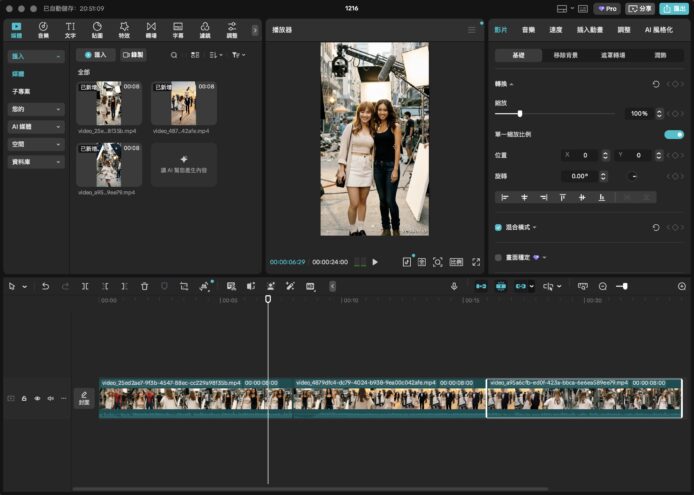
Task: Uncheck the 混合模式 checkbox
Action: [499, 227]
